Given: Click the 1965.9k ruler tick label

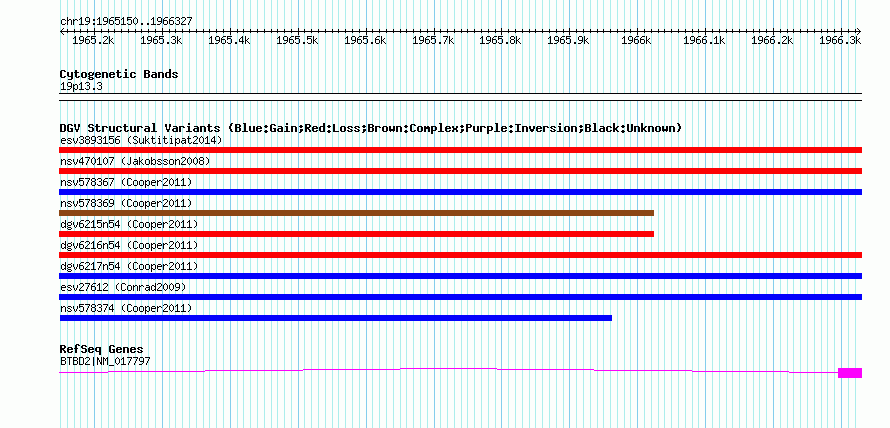Looking at the screenshot, I should 568,40.
